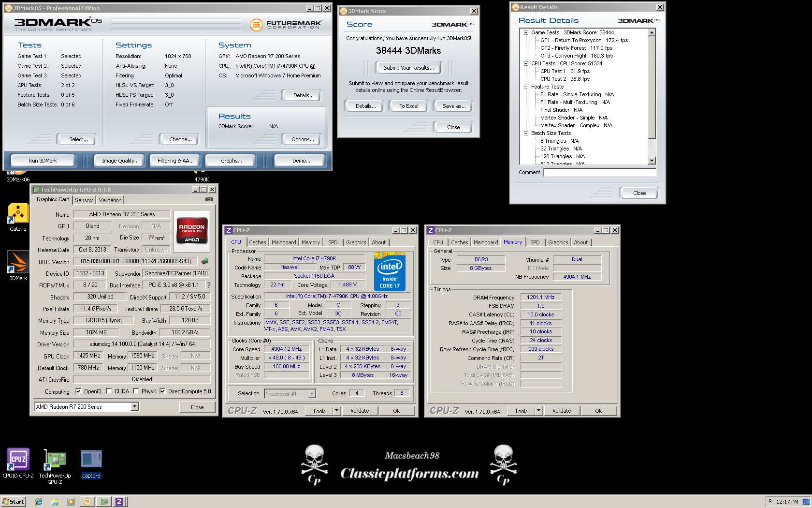Collapse the Game Tests tree node
This screenshot has width=812, height=508.
tap(526, 32)
